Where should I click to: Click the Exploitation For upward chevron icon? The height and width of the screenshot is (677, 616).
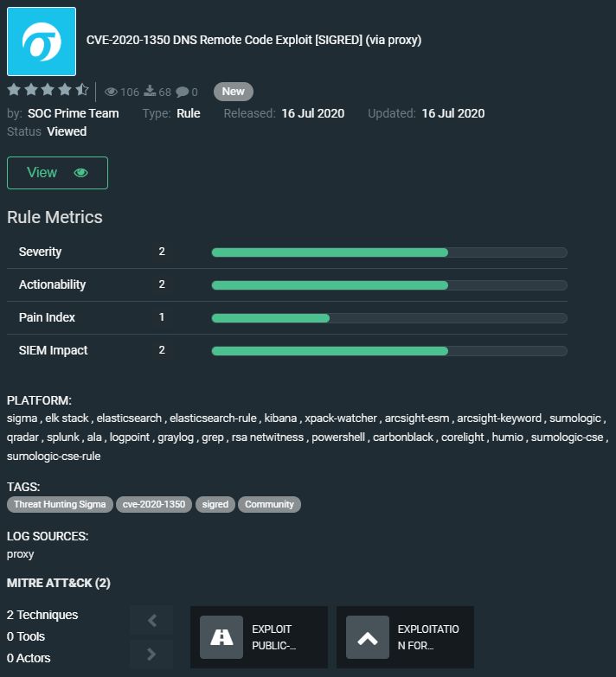click(x=368, y=637)
